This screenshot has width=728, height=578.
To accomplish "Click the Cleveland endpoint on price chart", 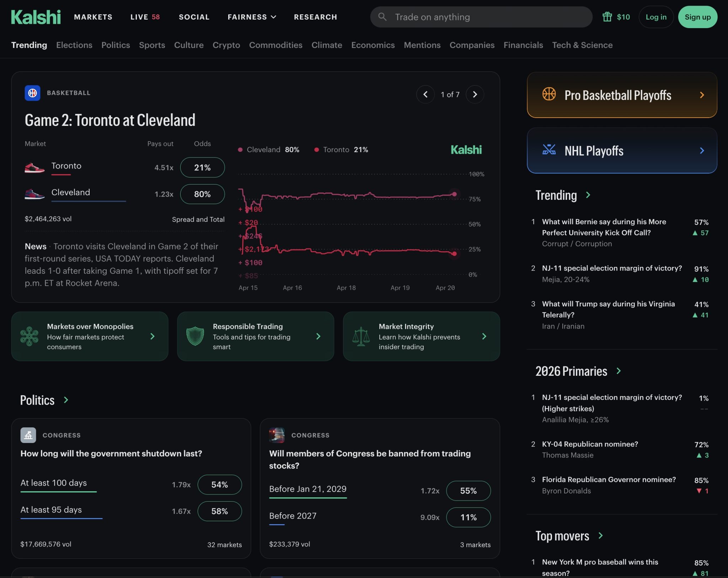I will [454, 194].
